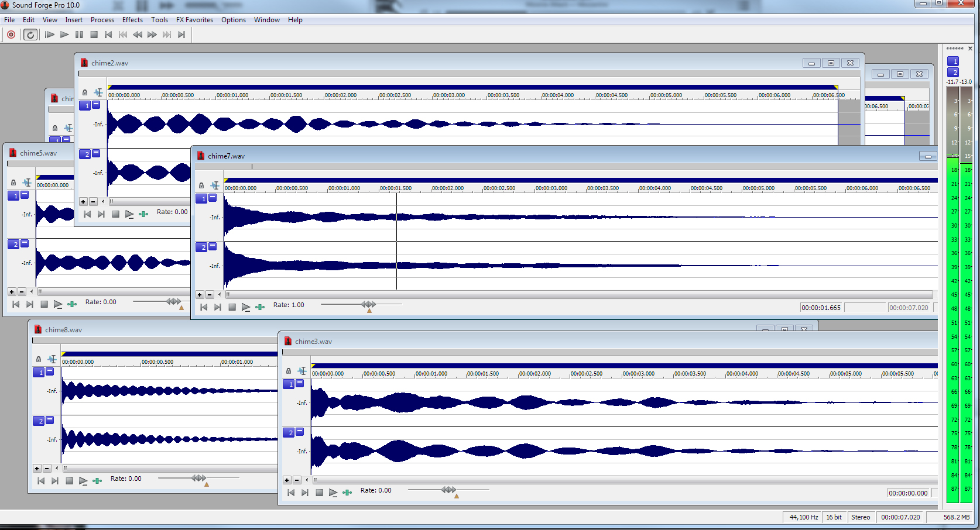The image size is (980, 530).
Task: Toggle Loop Playback in main toolbar
Action: [x=30, y=35]
